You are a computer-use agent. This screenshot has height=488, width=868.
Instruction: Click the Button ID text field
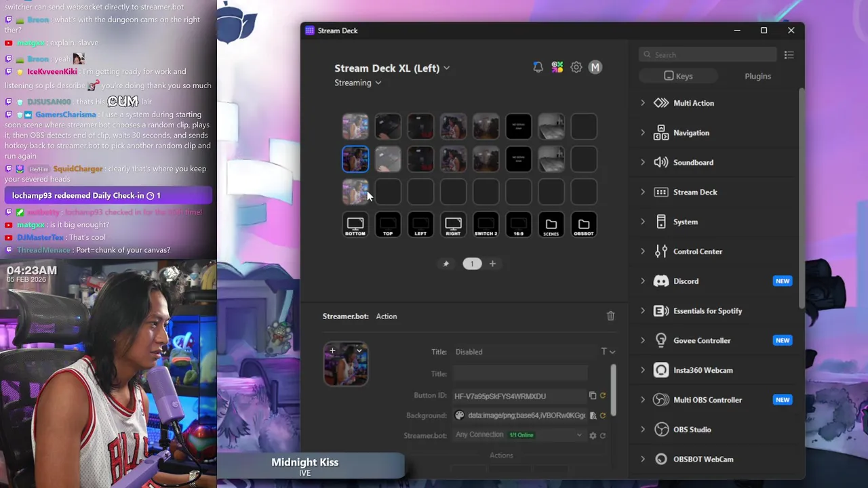pyautogui.click(x=519, y=396)
